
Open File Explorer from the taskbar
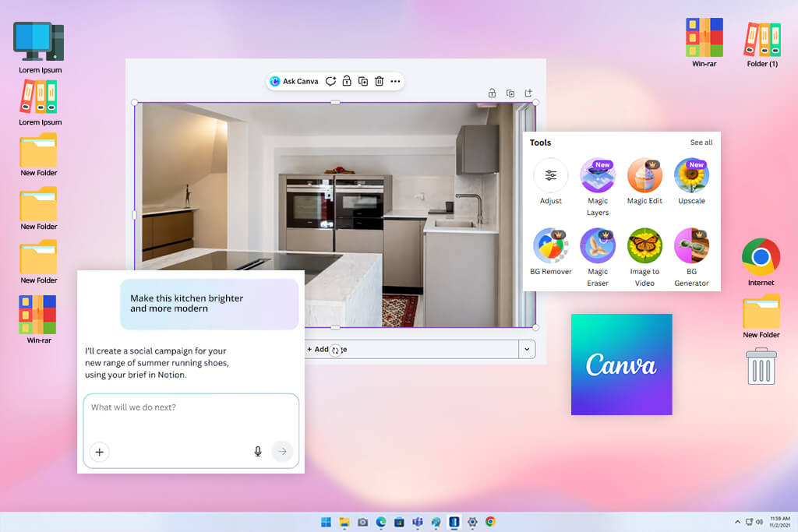pos(344,522)
